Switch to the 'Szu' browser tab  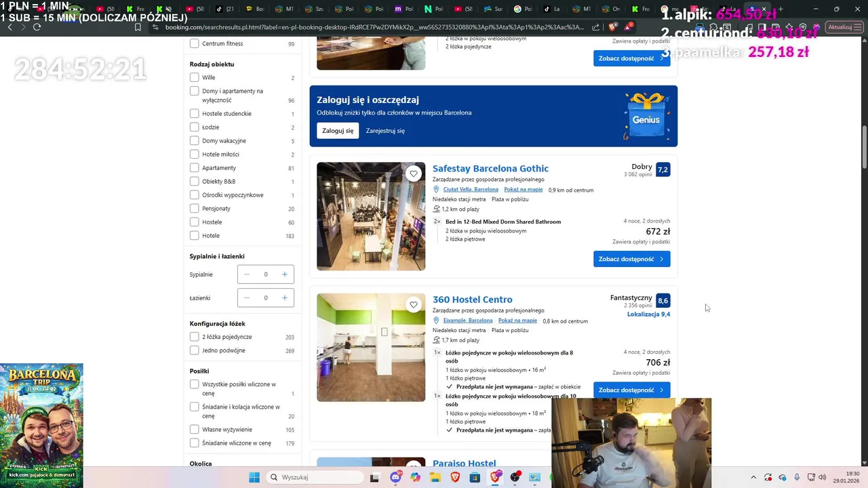coord(314,9)
